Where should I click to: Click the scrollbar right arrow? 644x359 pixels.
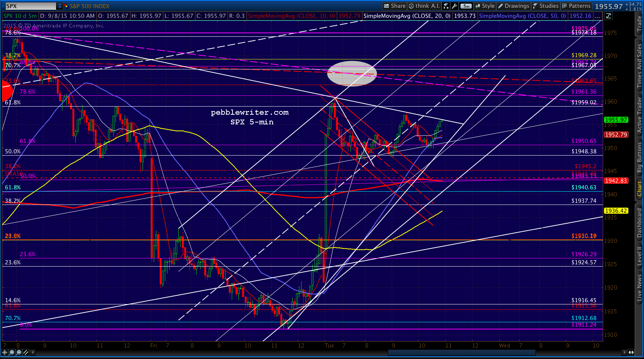[624, 352]
